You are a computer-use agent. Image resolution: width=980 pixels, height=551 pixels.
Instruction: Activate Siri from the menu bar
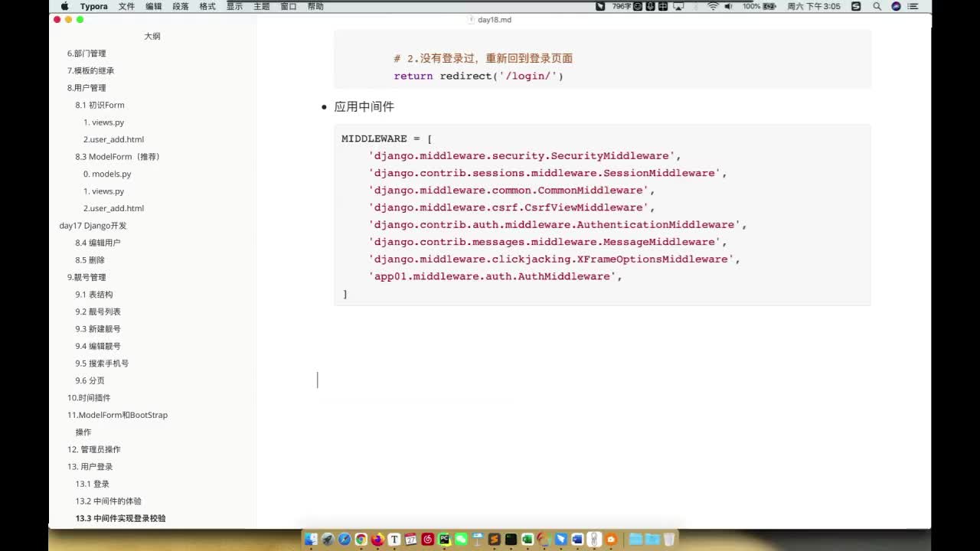[x=896, y=6]
